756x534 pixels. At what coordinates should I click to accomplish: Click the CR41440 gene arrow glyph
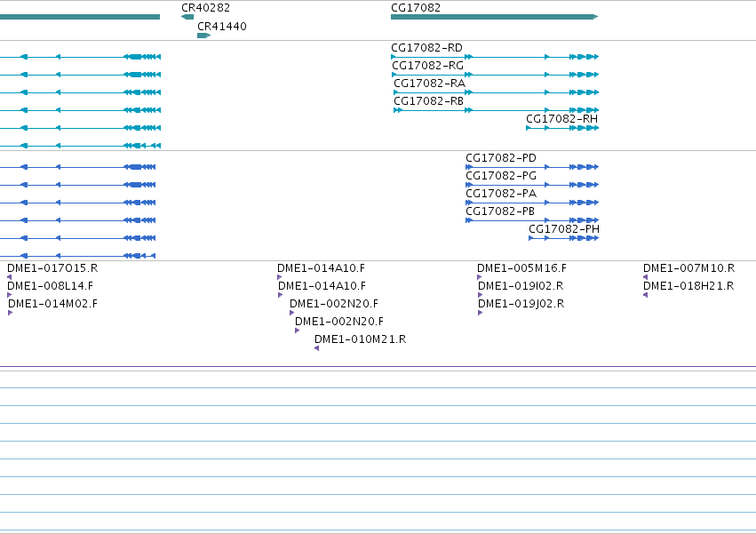204,36
